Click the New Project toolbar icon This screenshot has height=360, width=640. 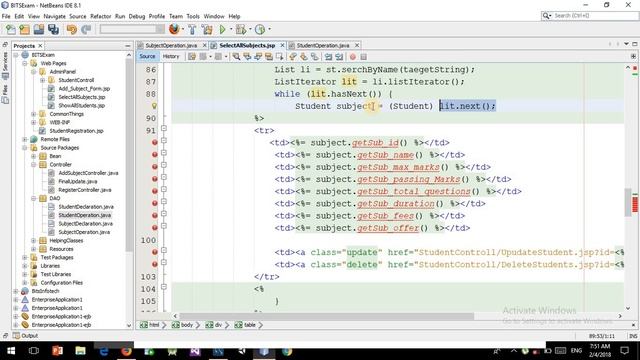coord(24,29)
